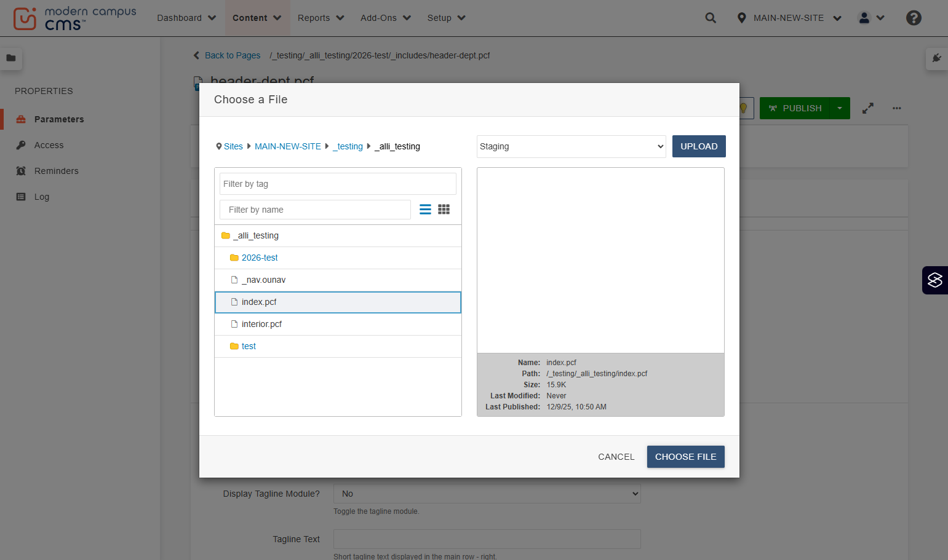The width and height of the screenshot is (948, 560).
Task: Open the more actions ellipsis menu
Action: 897,108
